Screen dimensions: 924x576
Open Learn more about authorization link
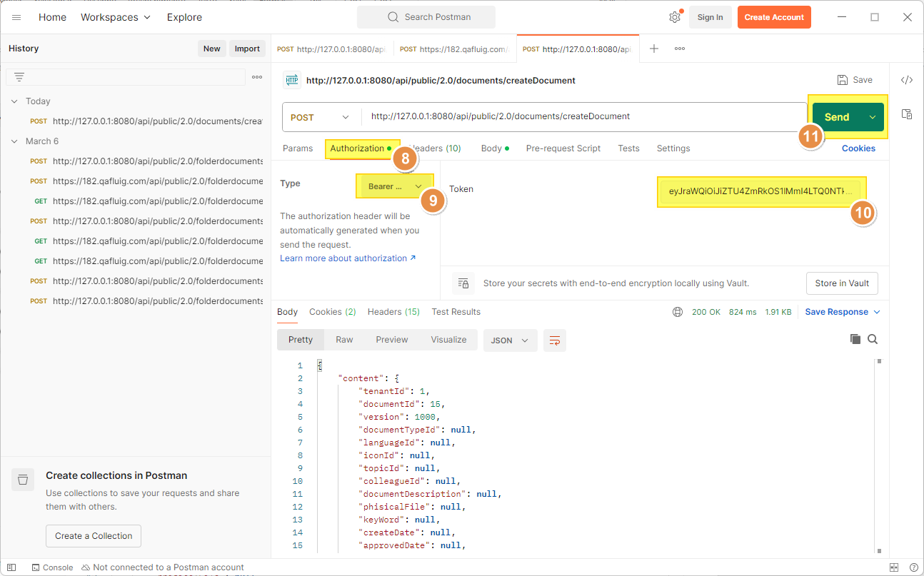(x=348, y=258)
